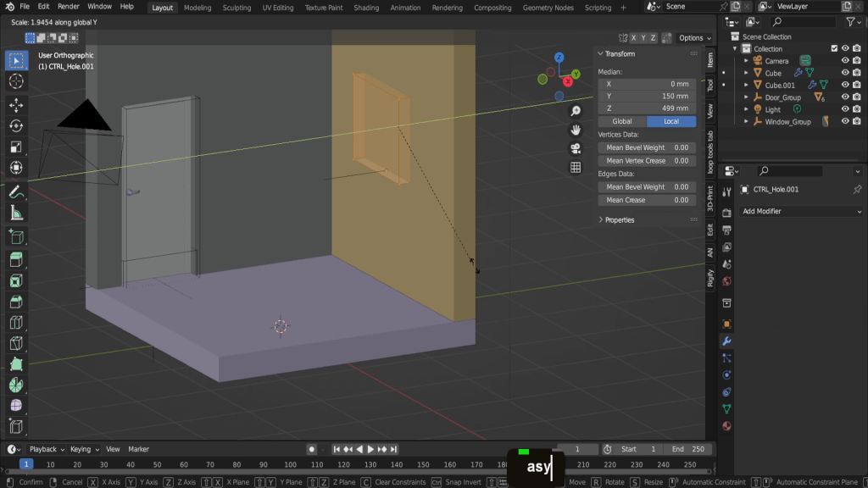Uncheck the Collection exclude checkbox
Viewport: 868px width, 488px height.
point(834,48)
